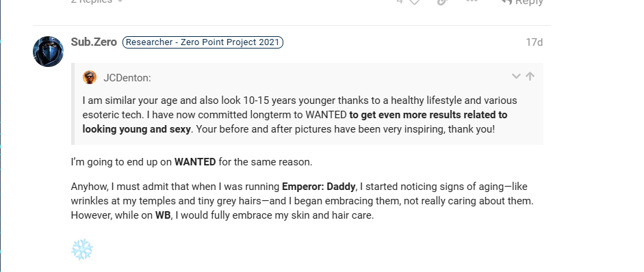Expand the 2 Replies dropdown

click(97, 1)
